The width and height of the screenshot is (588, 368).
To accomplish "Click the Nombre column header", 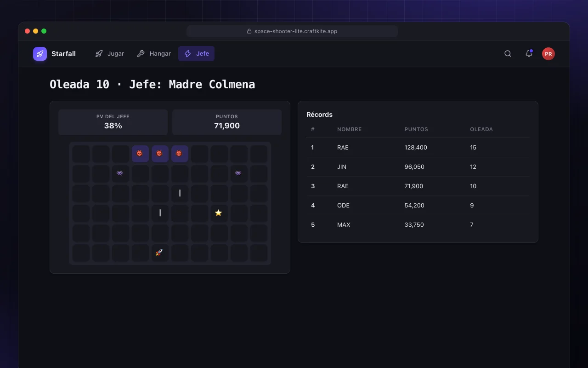I will click(x=350, y=129).
